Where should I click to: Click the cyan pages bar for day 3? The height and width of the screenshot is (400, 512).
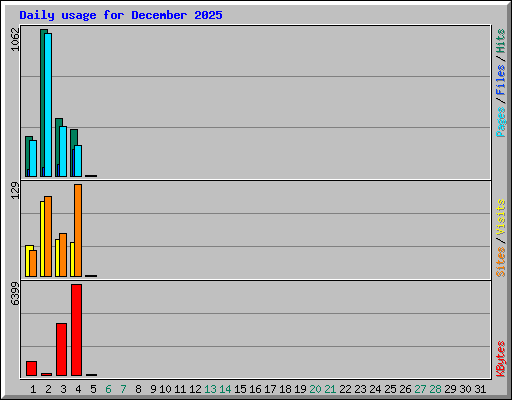click(63, 151)
